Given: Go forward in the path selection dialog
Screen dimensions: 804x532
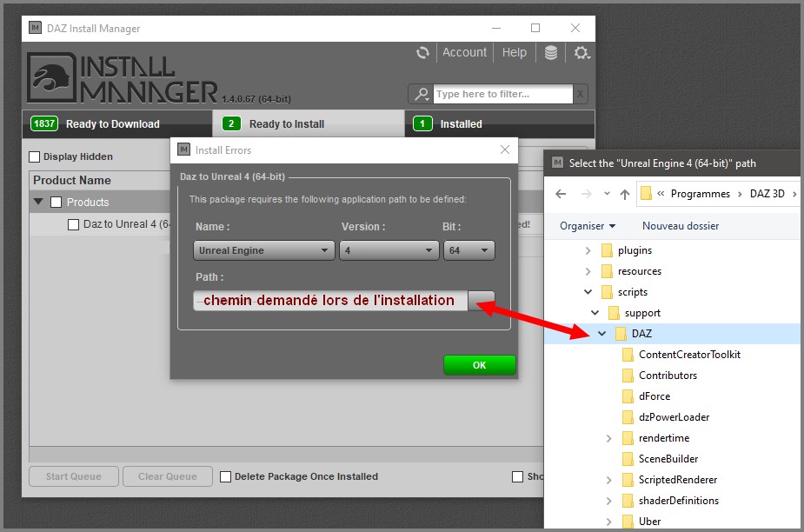Looking at the screenshot, I should [x=587, y=194].
